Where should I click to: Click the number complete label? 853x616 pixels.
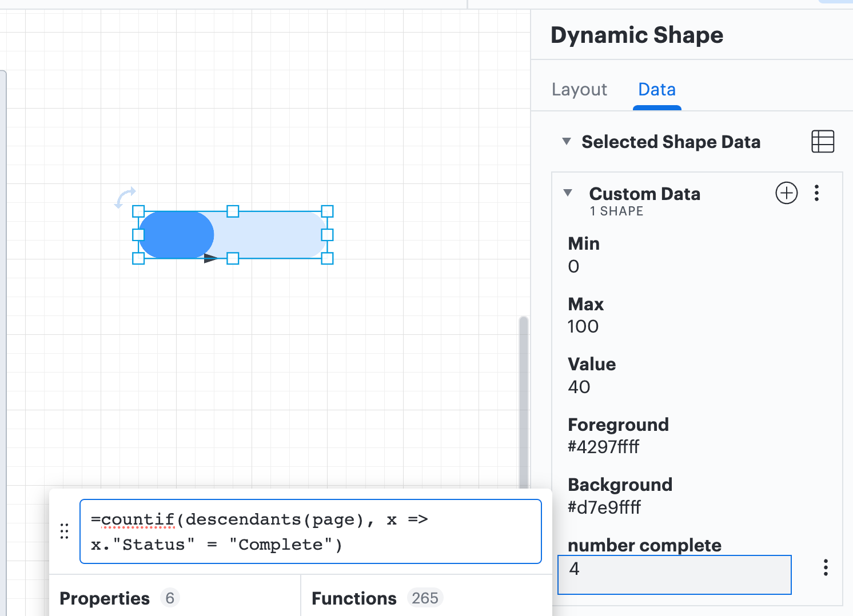point(644,545)
